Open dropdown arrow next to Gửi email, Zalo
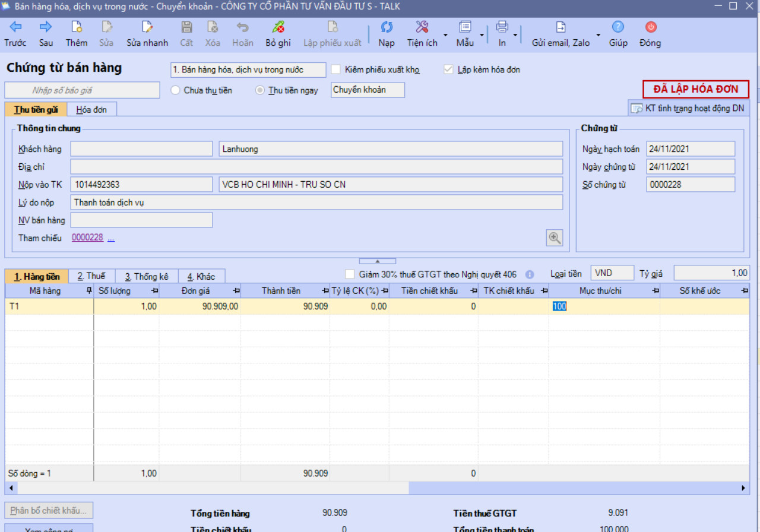Image resolution: width=760 pixels, height=532 pixels. (598, 34)
